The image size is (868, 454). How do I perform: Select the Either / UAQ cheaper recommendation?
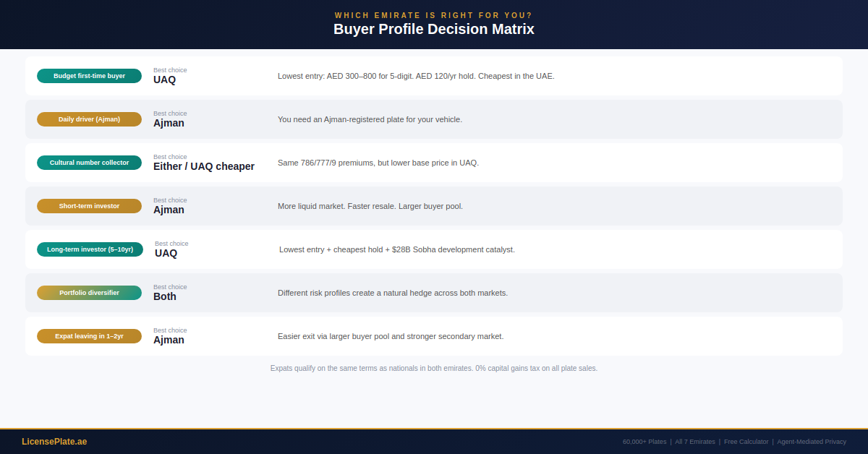[x=204, y=166]
